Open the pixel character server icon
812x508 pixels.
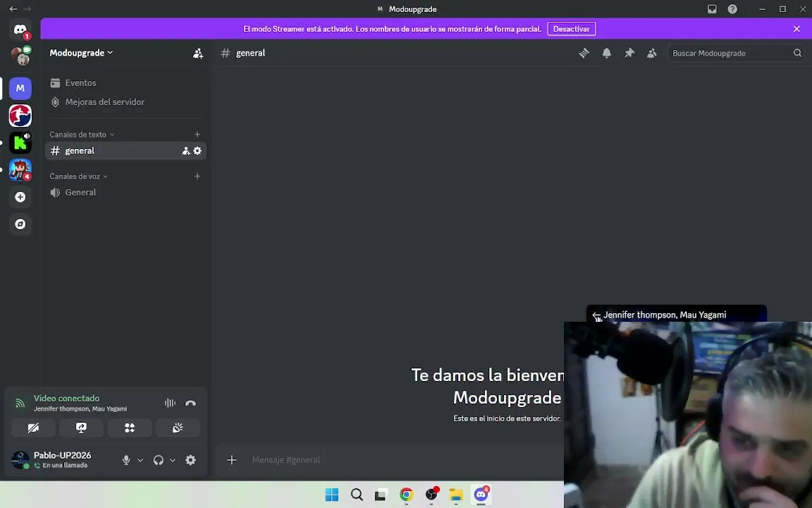click(x=20, y=170)
